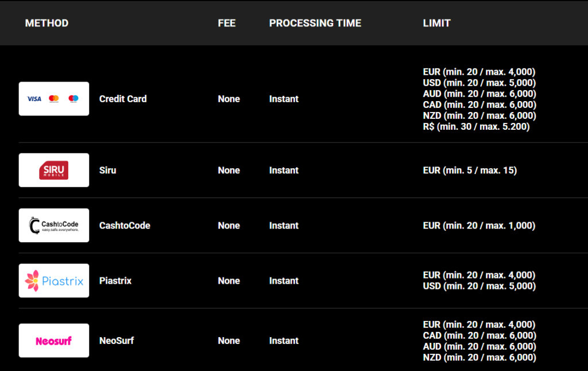The width and height of the screenshot is (588, 371).
Task: Click the FEE column header
Action: pos(227,23)
